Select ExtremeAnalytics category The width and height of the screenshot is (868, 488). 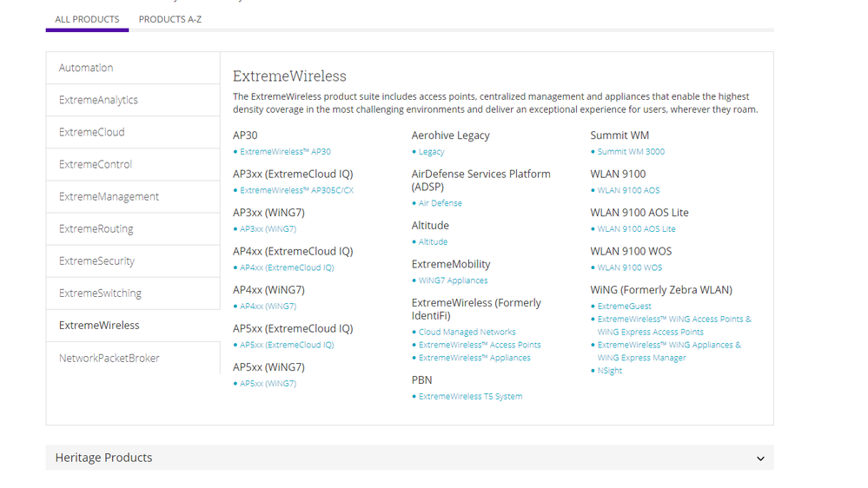coord(133,100)
